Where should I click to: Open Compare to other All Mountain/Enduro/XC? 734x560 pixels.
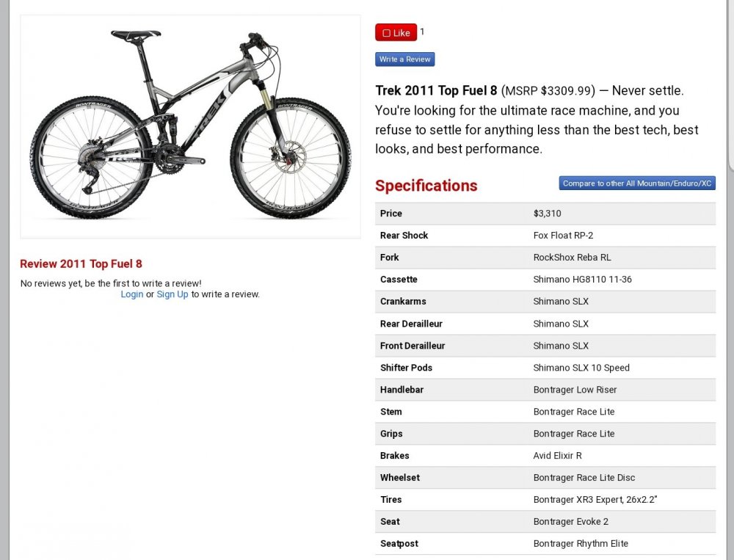coord(637,183)
